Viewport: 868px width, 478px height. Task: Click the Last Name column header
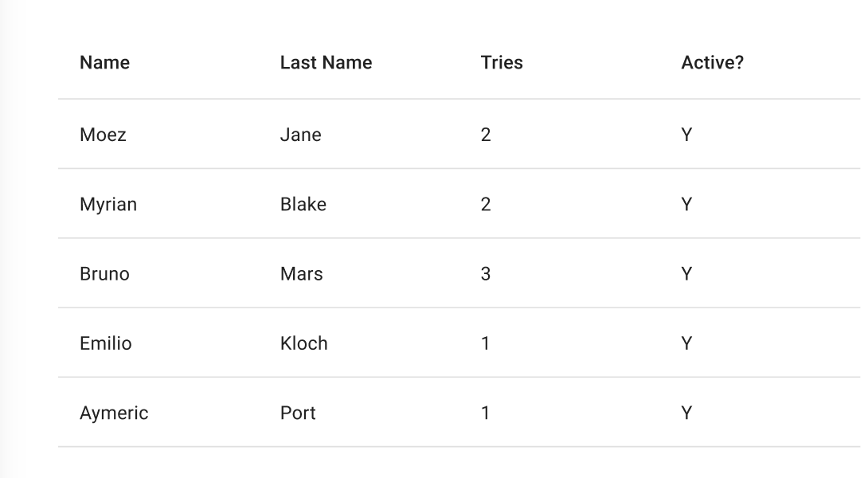(x=326, y=63)
